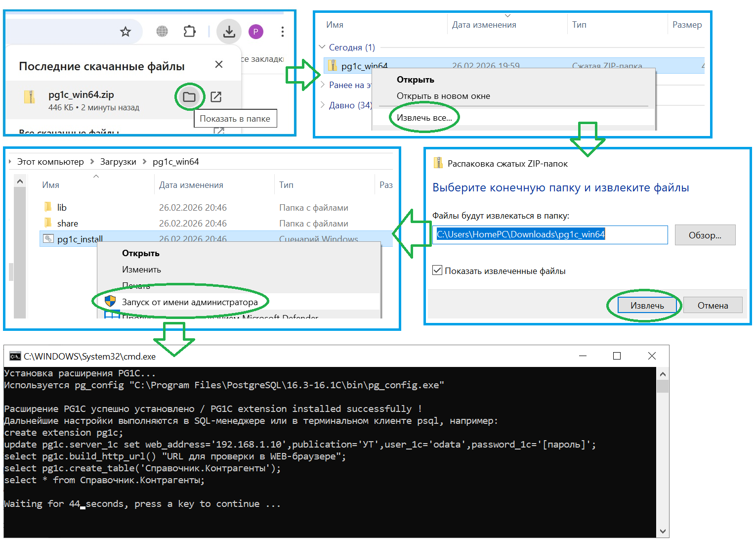Open the Chrome three-dot menu
The height and width of the screenshot is (544, 756).
[x=282, y=31]
